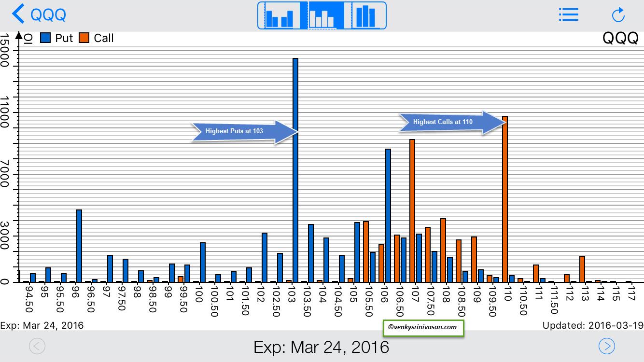This screenshot has width=644, height=362.
Task: Select the two-bar chart view segment
Action: point(279,15)
